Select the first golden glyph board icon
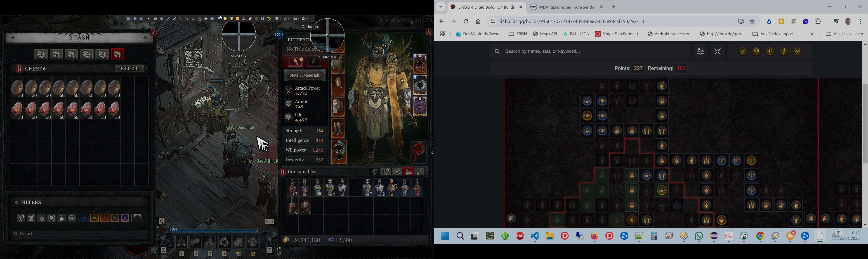Image resolution: width=868 pixels, height=259 pixels. (743, 51)
